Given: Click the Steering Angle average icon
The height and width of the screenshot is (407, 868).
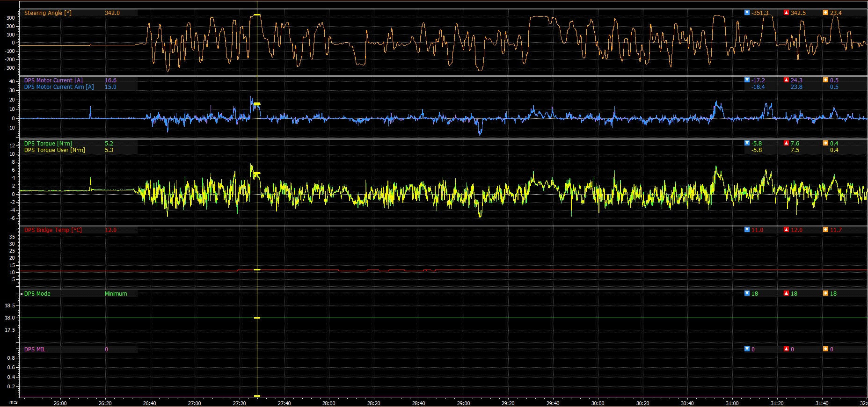Looking at the screenshot, I should (825, 13).
